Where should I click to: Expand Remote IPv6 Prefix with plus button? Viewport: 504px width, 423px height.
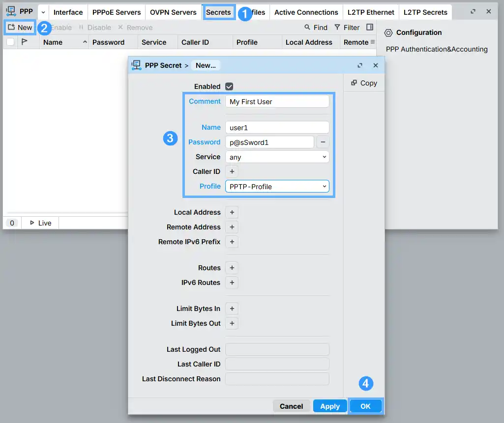click(232, 242)
